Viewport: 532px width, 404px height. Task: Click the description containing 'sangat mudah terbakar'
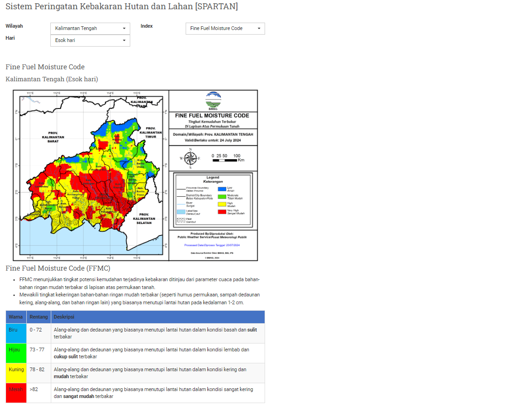(158, 393)
